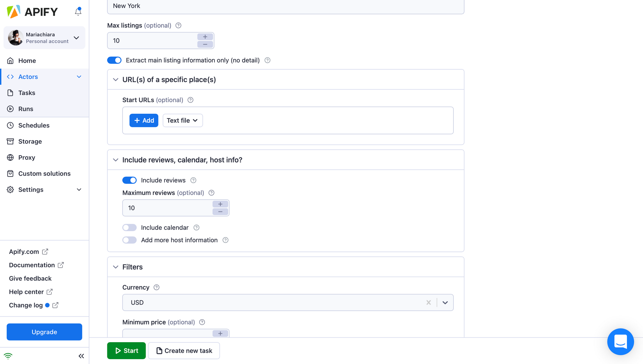Click the Add start URL button
643x364 pixels.
144,120
